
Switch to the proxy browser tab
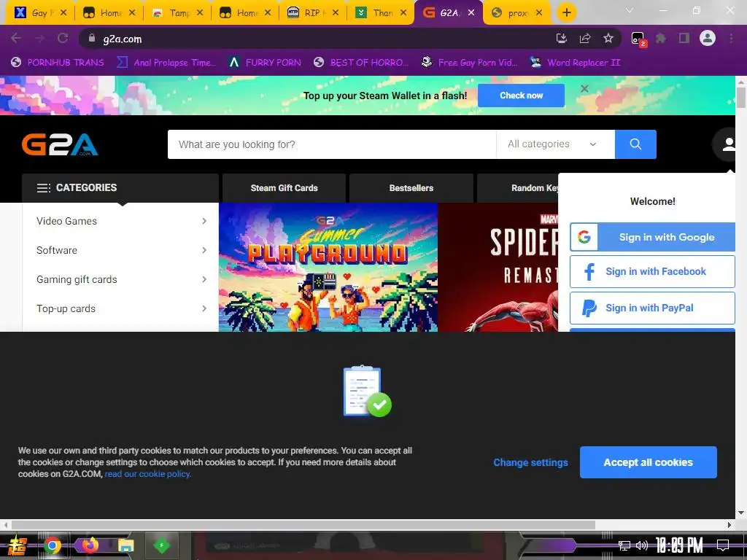516,13
